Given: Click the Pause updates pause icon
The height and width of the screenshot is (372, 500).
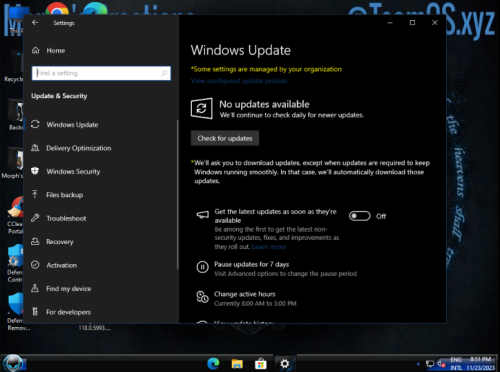Looking at the screenshot, I should (202, 267).
